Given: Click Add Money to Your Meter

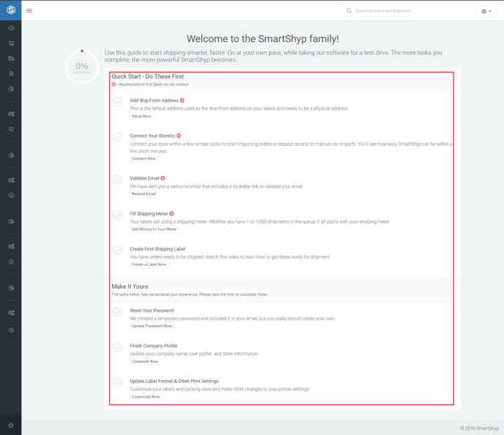Looking at the screenshot, I should (155, 229).
